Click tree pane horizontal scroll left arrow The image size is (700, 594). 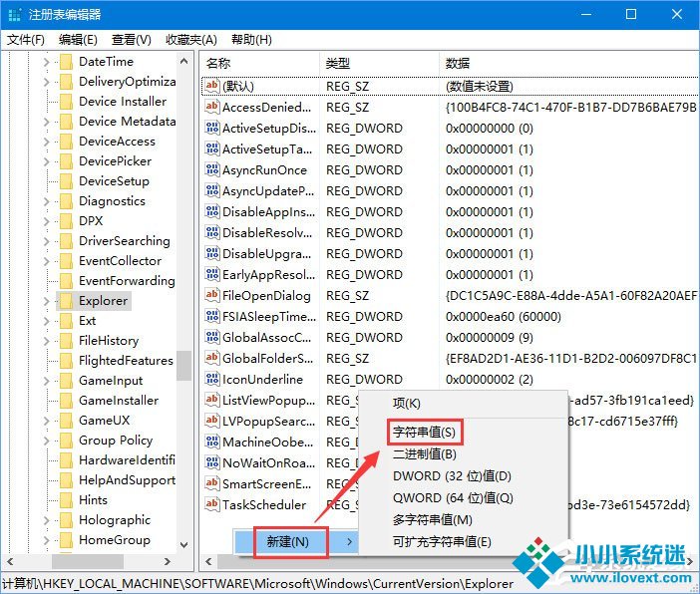click(10, 561)
